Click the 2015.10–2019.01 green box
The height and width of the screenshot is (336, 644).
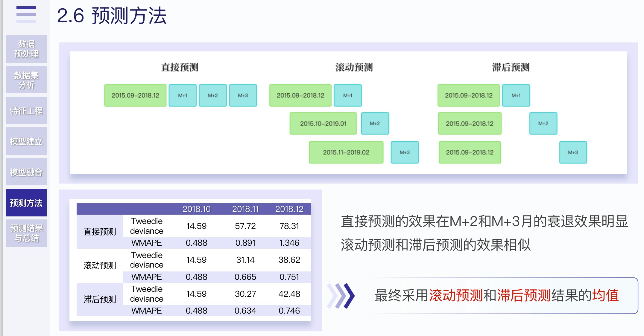323,123
